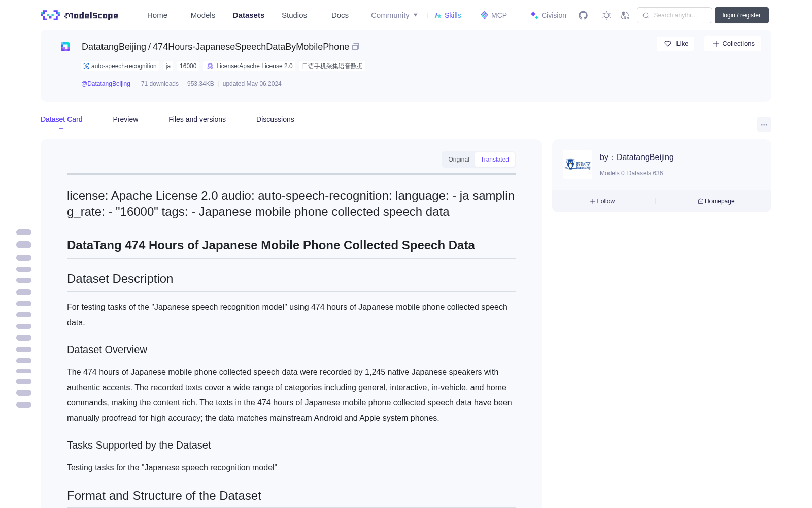Image resolution: width=812 pixels, height=508 pixels.
Task: Click the Datatang avatar thumbnail
Action: tap(578, 165)
